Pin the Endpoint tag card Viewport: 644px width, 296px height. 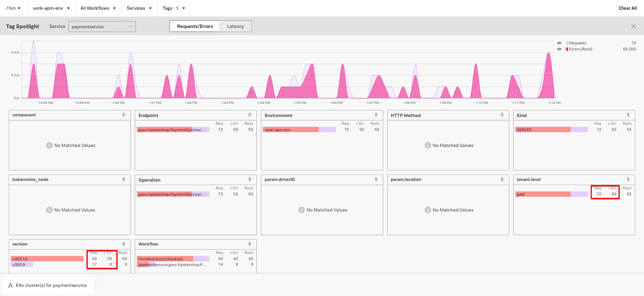pos(250,115)
